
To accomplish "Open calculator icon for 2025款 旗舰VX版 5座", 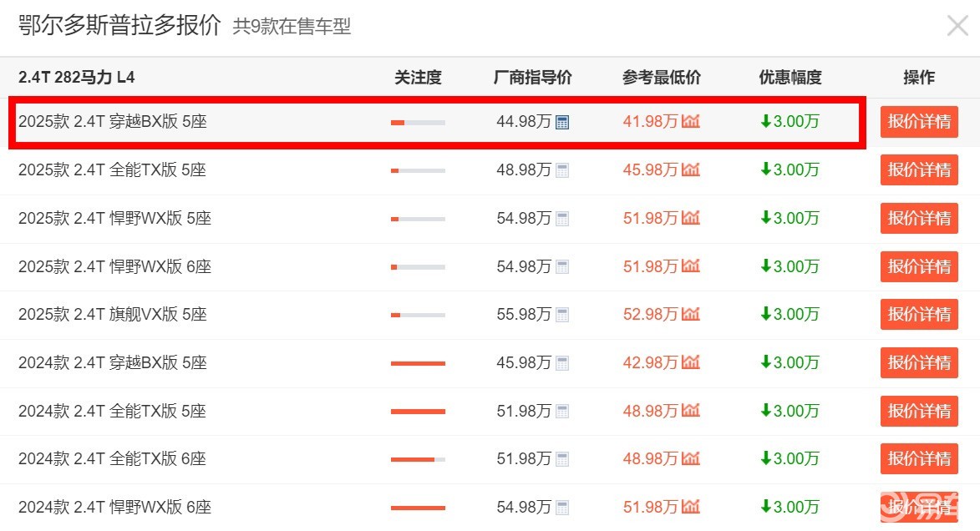I will click(x=562, y=315).
